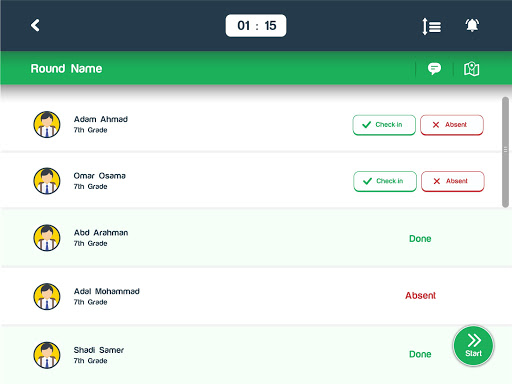Image resolution: width=512 pixels, height=384 pixels.
Task: Click Adam Ahmad's avatar
Action: [47, 124]
